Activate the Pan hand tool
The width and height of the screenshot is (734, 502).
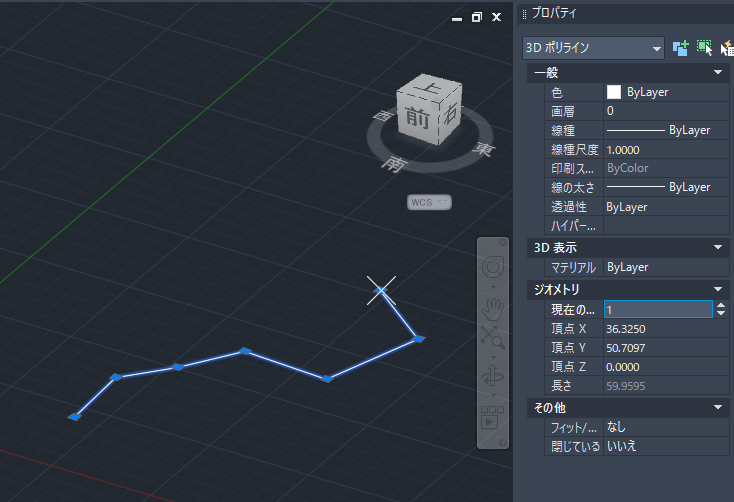point(493,307)
